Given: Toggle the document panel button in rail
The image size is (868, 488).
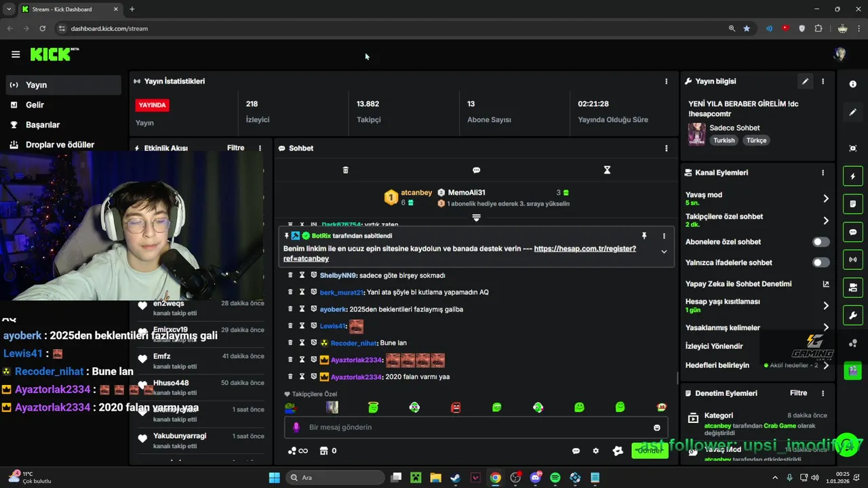Looking at the screenshot, I should pyautogui.click(x=853, y=203).
